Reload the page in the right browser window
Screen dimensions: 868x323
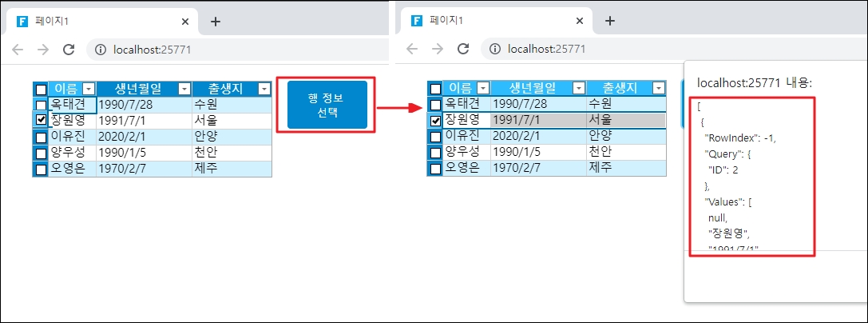[464, 50]
